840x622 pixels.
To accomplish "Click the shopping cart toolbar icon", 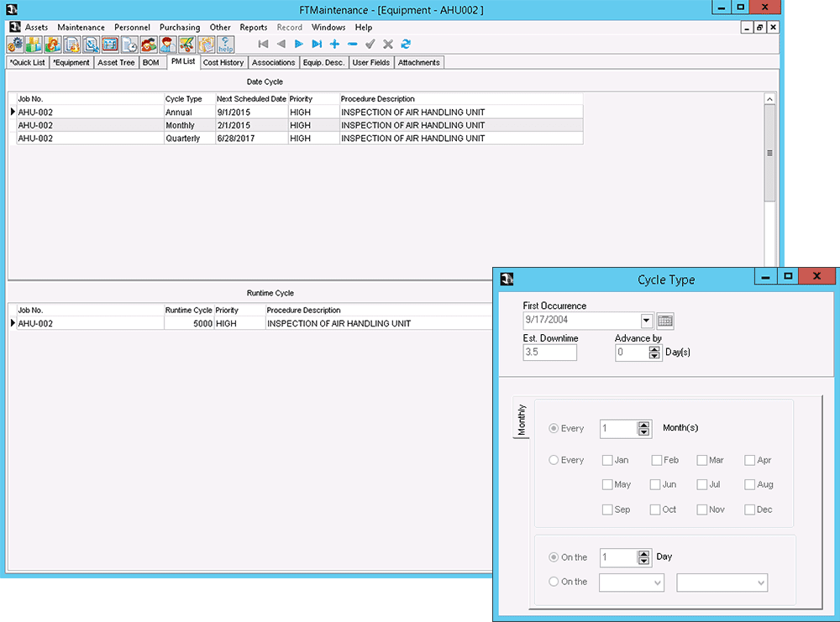I will (186, 44).
